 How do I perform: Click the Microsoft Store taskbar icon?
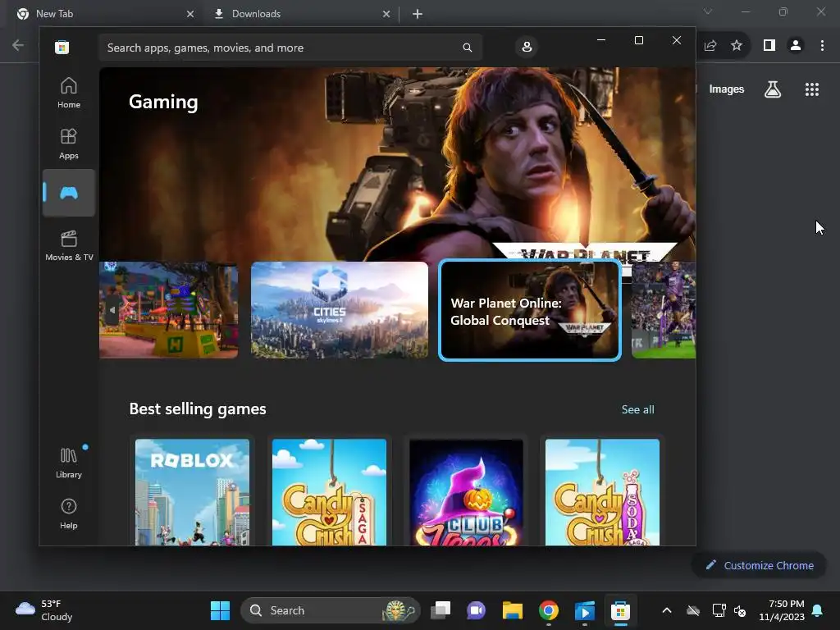620,610
